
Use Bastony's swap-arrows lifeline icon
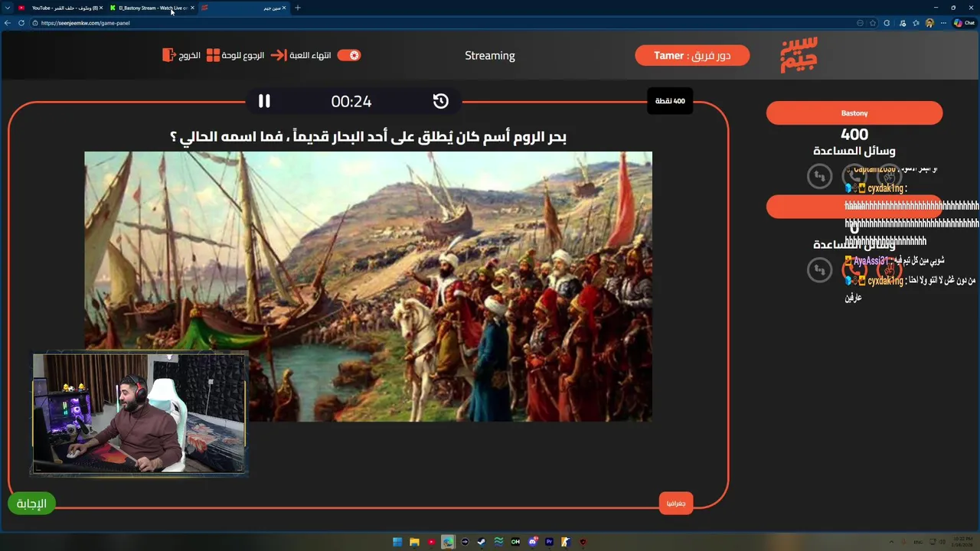[819, 176]
